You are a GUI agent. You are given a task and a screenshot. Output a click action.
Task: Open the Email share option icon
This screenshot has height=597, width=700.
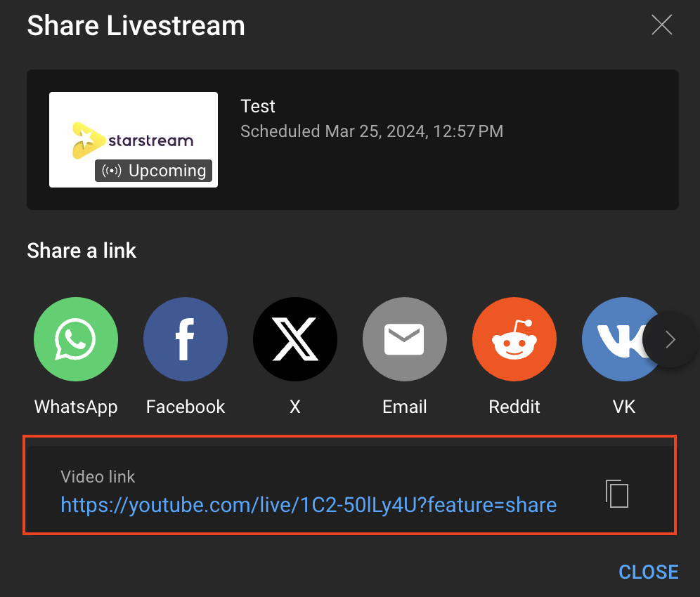[405, 340]
